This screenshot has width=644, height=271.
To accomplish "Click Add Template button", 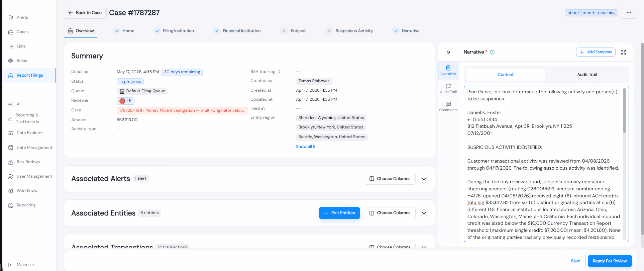I will [596, 52].
